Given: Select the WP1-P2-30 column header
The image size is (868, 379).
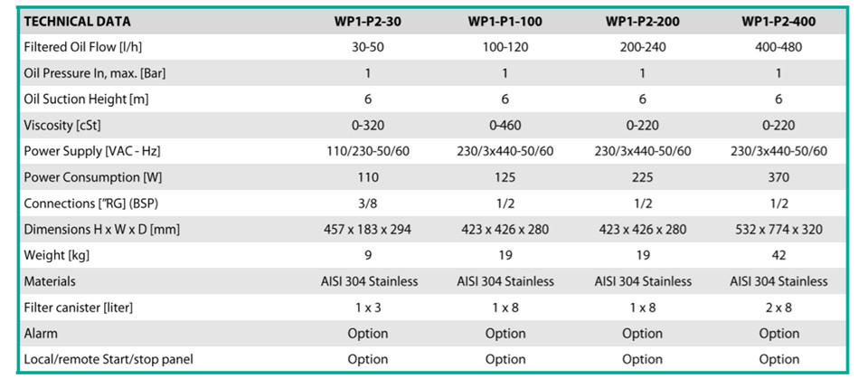Looking at the screenshot, I should [368, 23].
